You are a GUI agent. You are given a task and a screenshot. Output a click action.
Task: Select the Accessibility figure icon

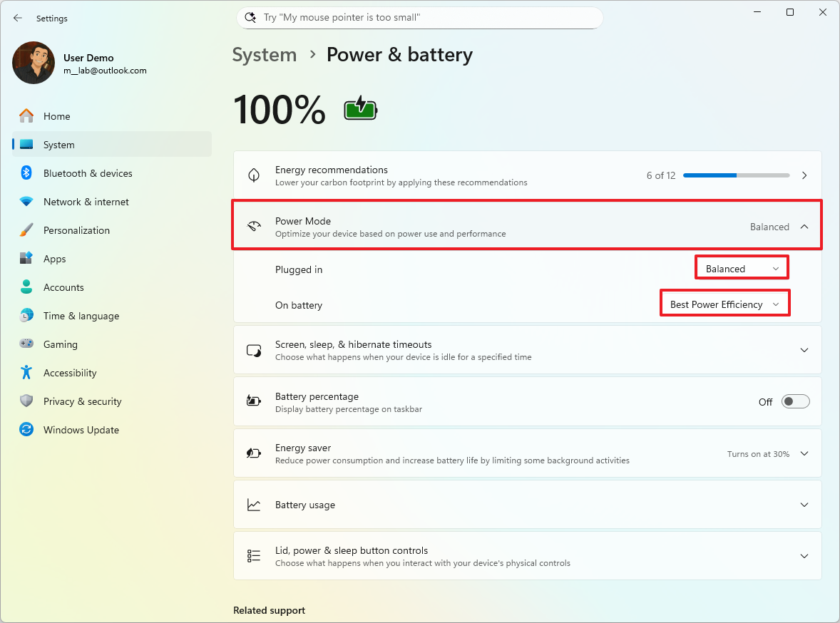tap(26, 373)
